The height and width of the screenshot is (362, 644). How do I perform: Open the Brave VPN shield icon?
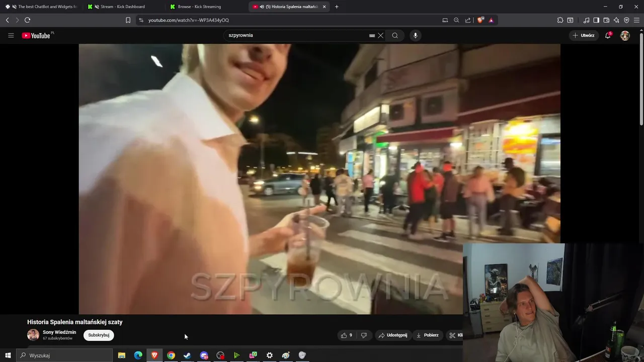coord(626,20)
